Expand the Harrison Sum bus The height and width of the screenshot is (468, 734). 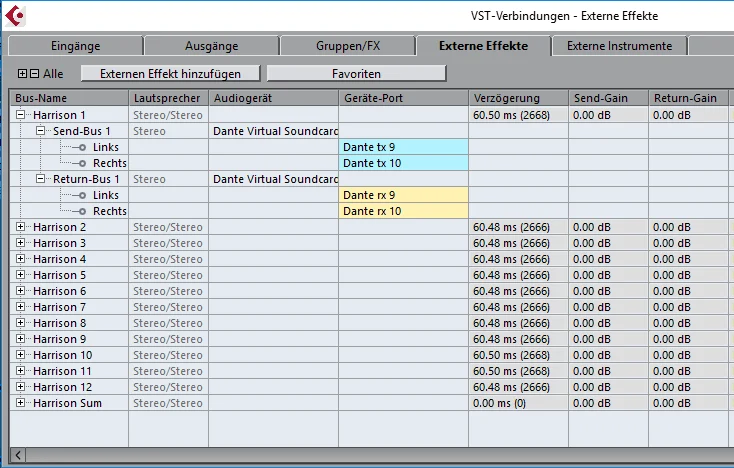click(x=21, y=402)
